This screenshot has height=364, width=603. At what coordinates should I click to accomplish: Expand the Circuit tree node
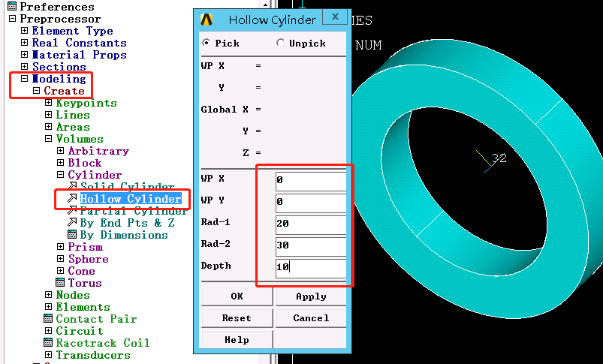click(48, 330)
